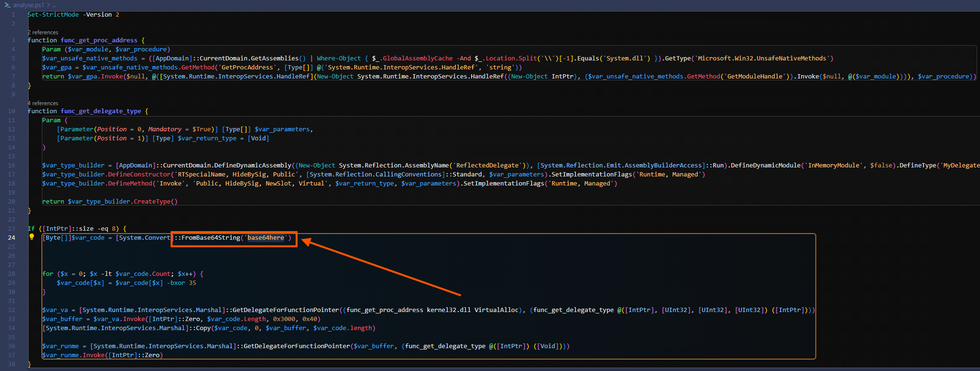
Task: Click the func_get_proc_address name in its function declaration
Action: click(99, 40)
